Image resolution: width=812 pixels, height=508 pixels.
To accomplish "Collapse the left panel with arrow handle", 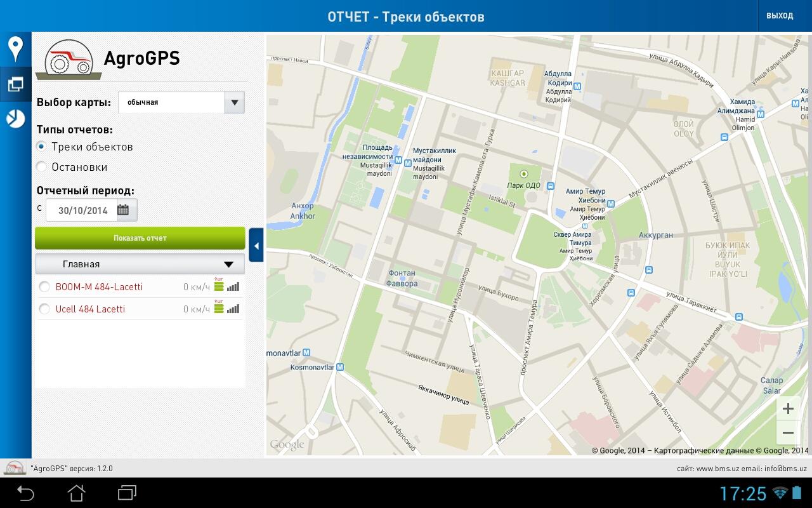I will point(256,245).
